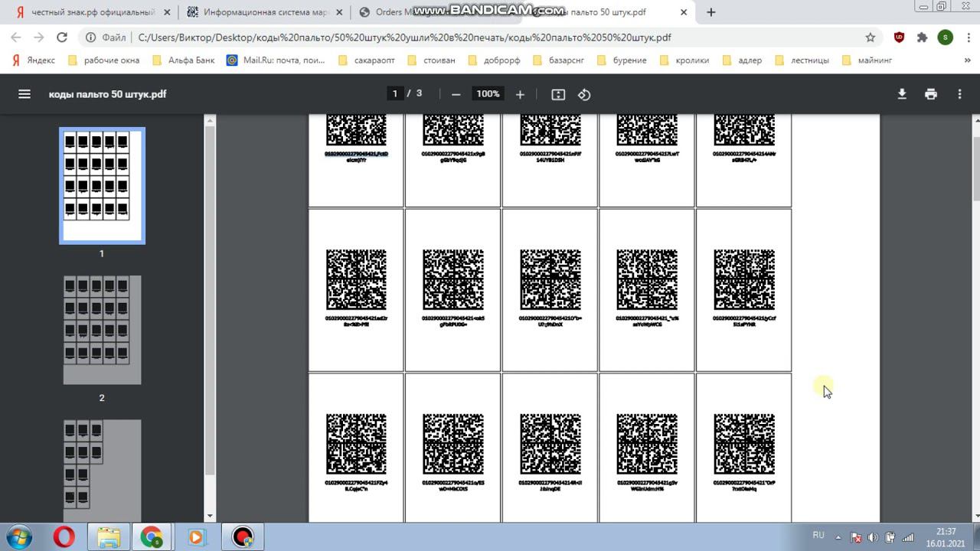Select page 1 thumbnail in the sidebar

click(102, 186)
